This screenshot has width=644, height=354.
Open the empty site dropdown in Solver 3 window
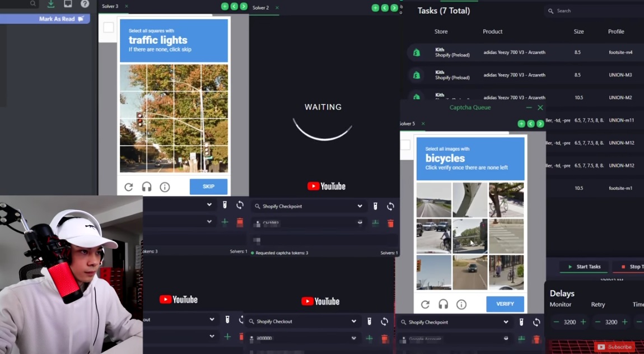click(x=179, y=204)
